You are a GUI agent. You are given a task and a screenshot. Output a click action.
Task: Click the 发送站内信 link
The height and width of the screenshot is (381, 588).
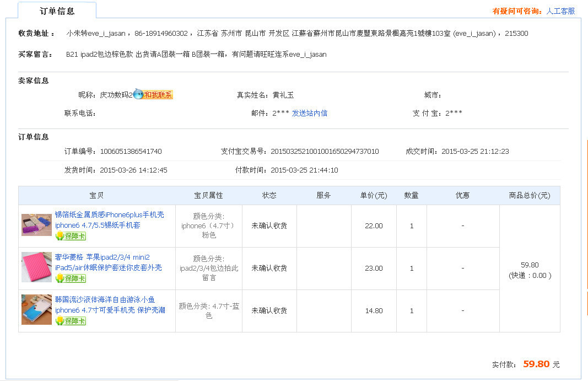tap(309, 113)
